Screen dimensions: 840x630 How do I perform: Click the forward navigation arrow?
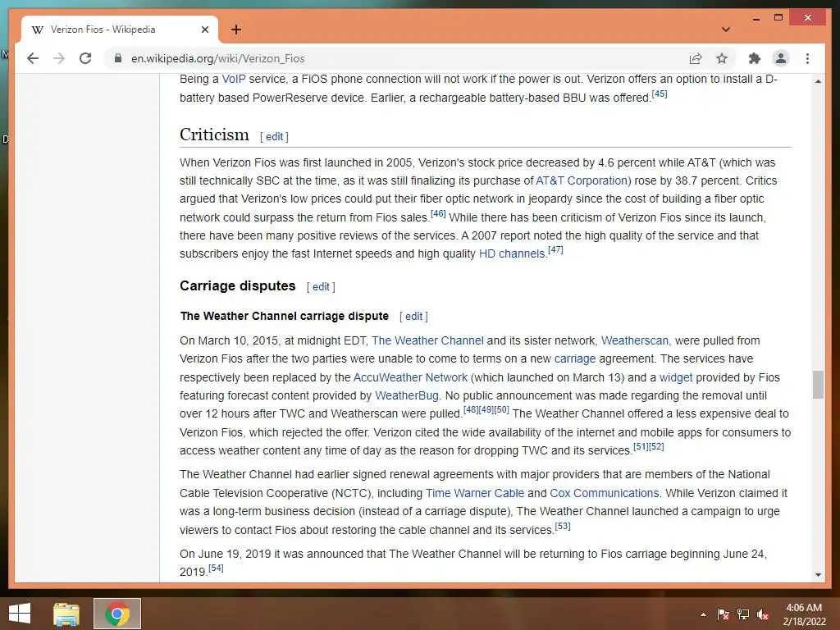click(59, 58)
